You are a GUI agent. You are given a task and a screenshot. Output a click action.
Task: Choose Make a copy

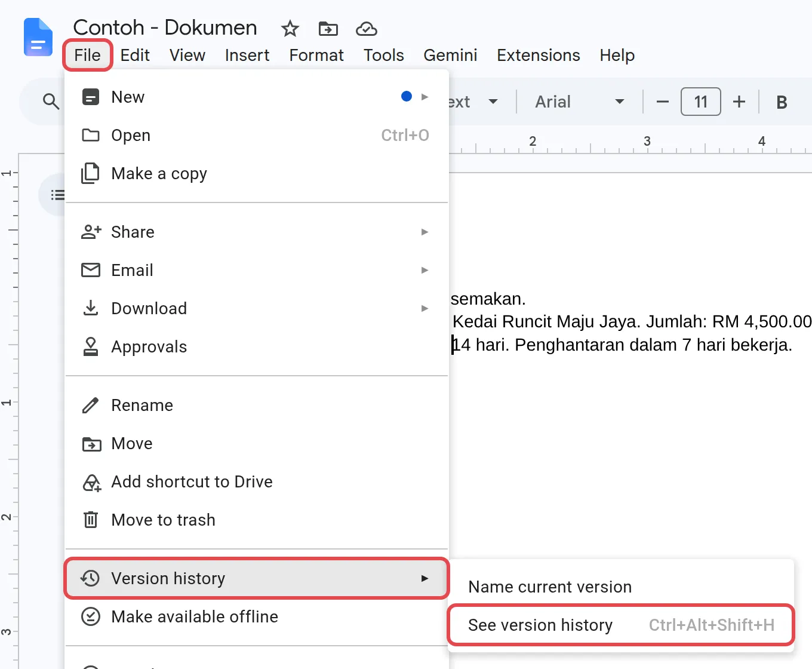pyautogui.click(x=257, y=173)
